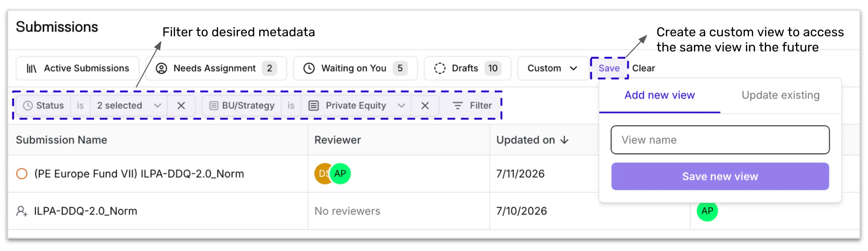Viewport: 868px width, 251px height.
Task: Click the 7/11/2026 updated date
Action: pyautogui.click(x=520, y=174)
